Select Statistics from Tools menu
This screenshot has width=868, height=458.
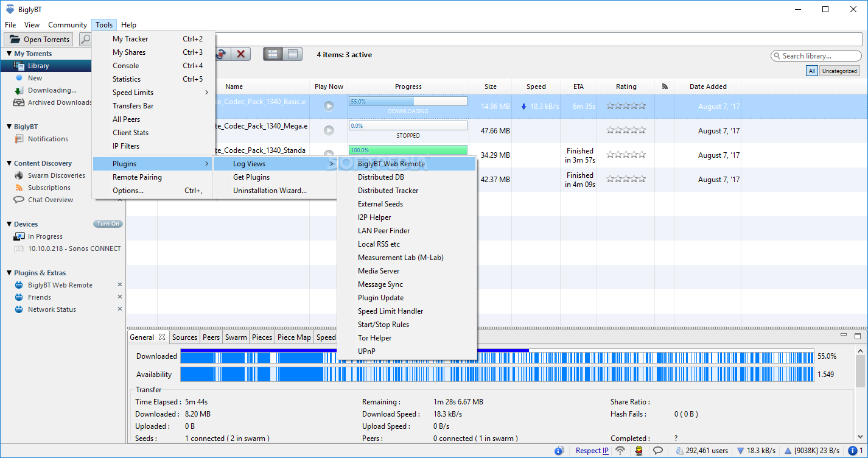click(153, 79)
